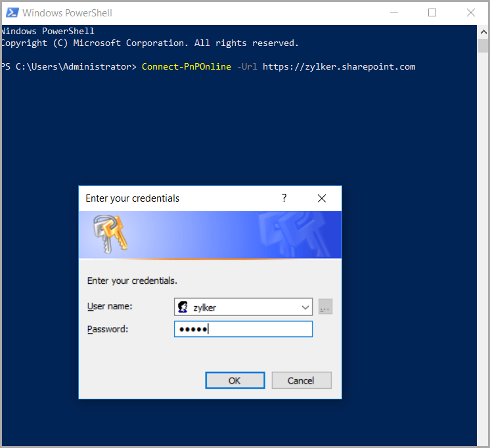Click the keys icon in dialog banner
Image resolution: width=490 pixels, height=448 pixels.
tap(110, 234)
